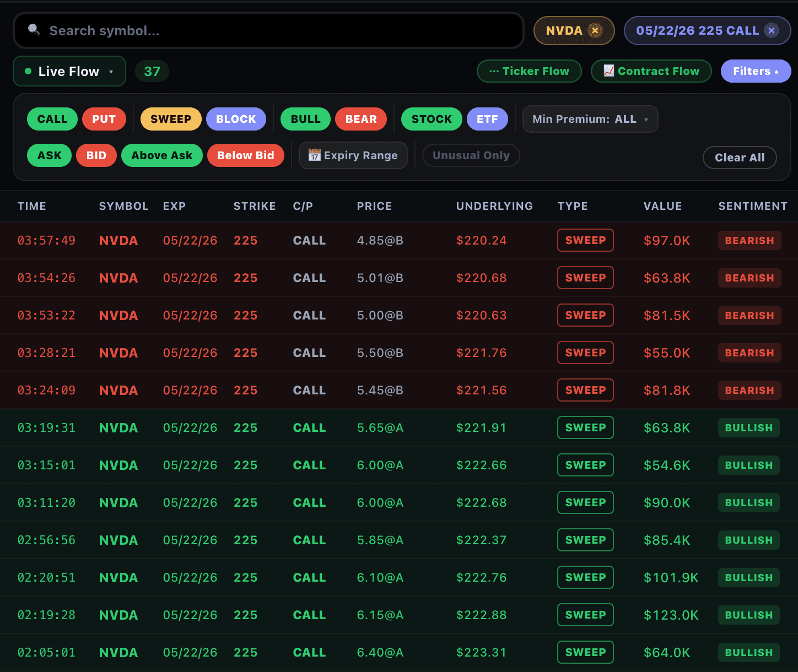Toggle the SWEEP filter
Viewport: 798px width, 672px height.
[x=171, y=119]
